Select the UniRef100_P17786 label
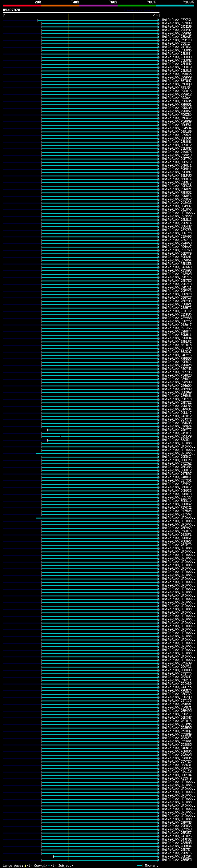 pos(176,372)
